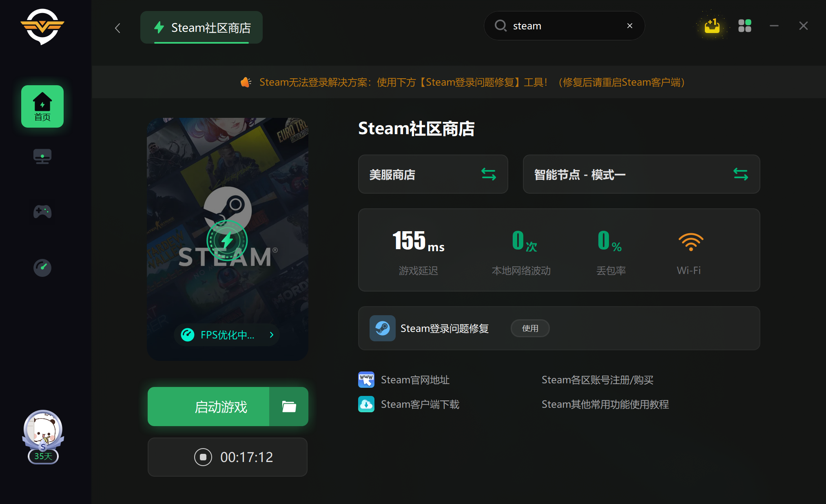Screen dimensions: 826x504
Task: Open the 首页 home sidebar icon
Action: 42,106
